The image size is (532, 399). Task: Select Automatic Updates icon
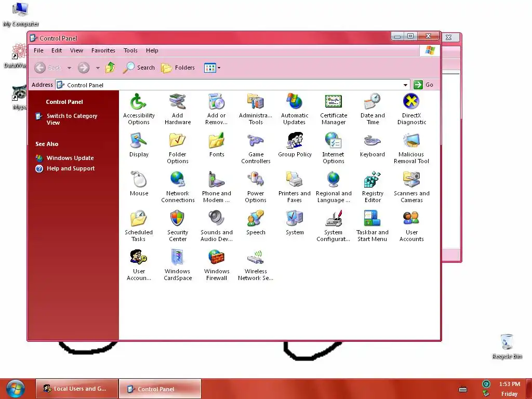point(295,109)
